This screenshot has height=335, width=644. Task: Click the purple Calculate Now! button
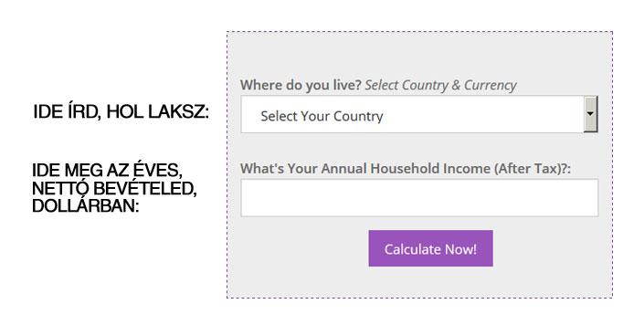coord(430,248)
